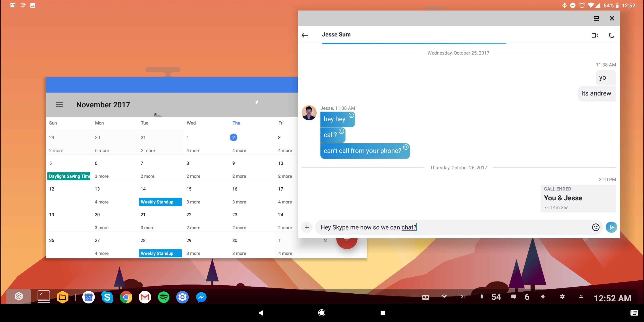Viewport: 644px width, 322px height.
Task: React to the 'call?' message
Action: coord(341,131)
